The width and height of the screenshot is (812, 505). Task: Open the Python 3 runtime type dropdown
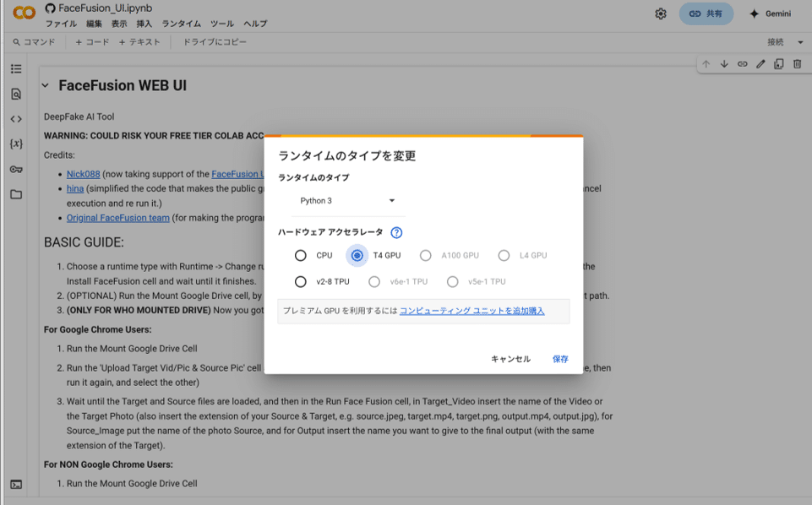click(347, 201)
